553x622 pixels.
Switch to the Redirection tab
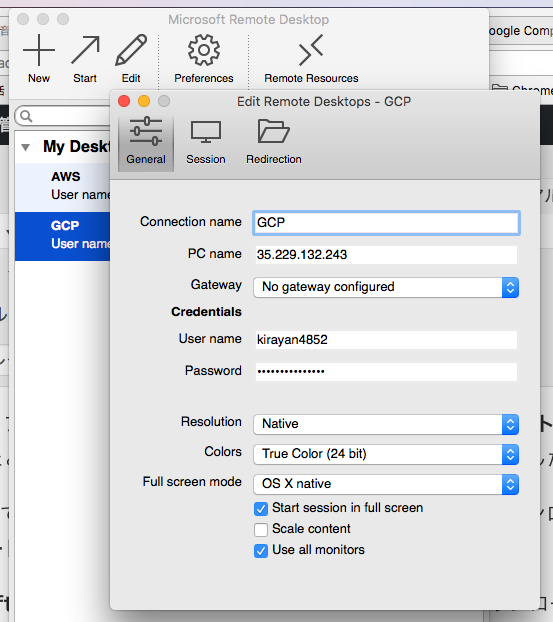pos(274,142)
